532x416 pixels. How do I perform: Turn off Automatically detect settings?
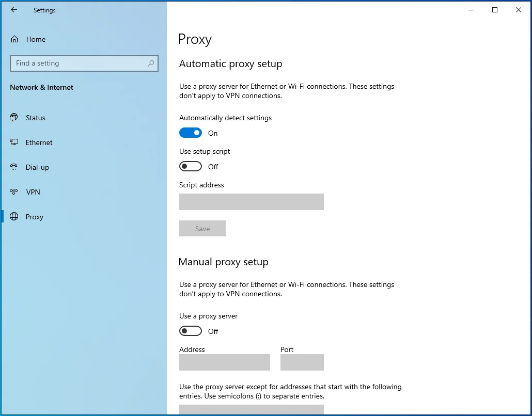191,133
